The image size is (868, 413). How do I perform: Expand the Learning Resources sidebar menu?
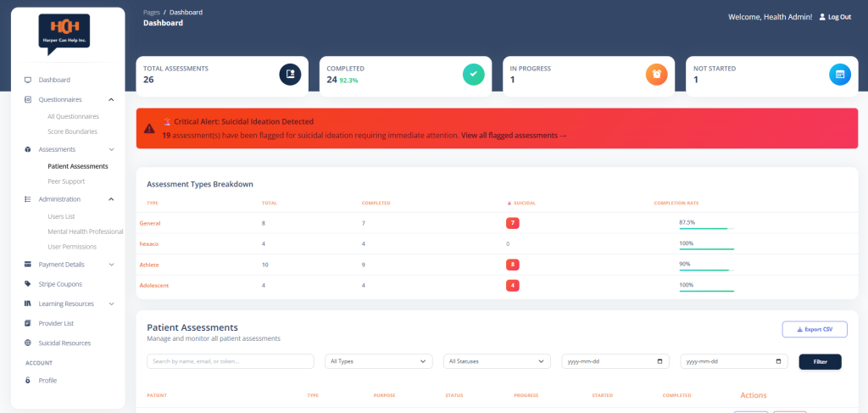point(111,304)
